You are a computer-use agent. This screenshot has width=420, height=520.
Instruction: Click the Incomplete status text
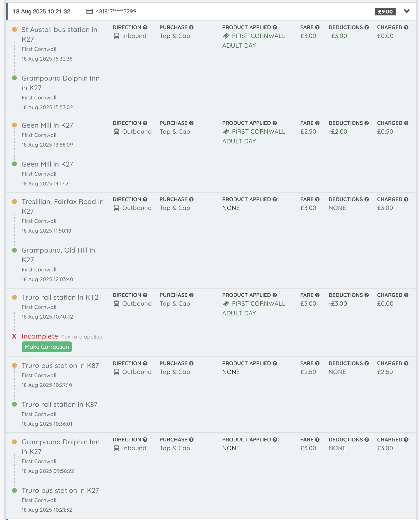pyautogui.click(x=40, y=336)
